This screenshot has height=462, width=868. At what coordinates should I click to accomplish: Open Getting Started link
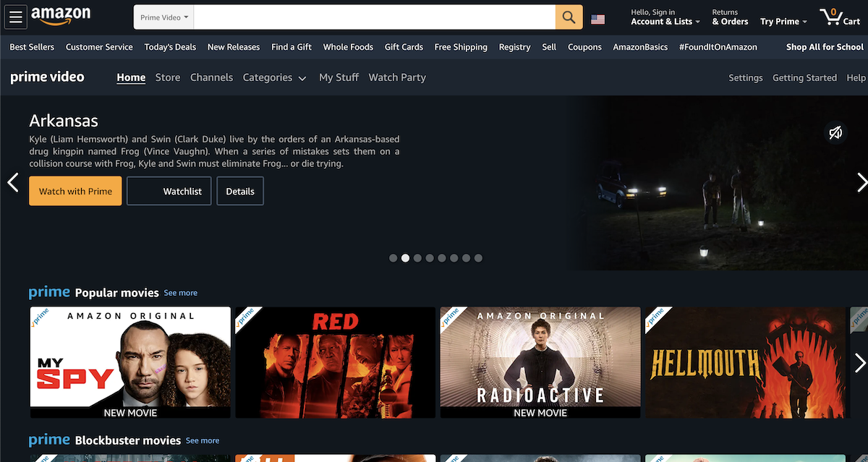(x=804, y=77)
